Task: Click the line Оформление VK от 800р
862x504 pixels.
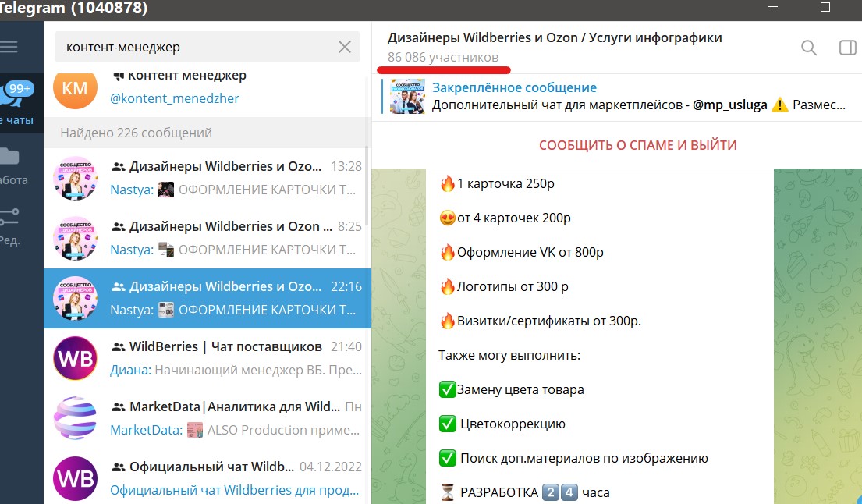Action: click(521, 252)
